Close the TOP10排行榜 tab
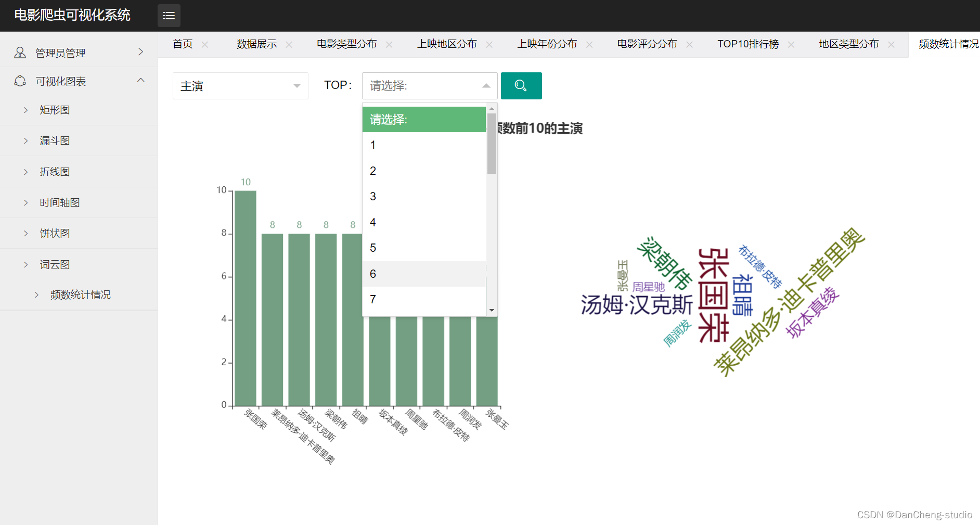This screenshot has height=525, width=980. [x=791, y=45]
